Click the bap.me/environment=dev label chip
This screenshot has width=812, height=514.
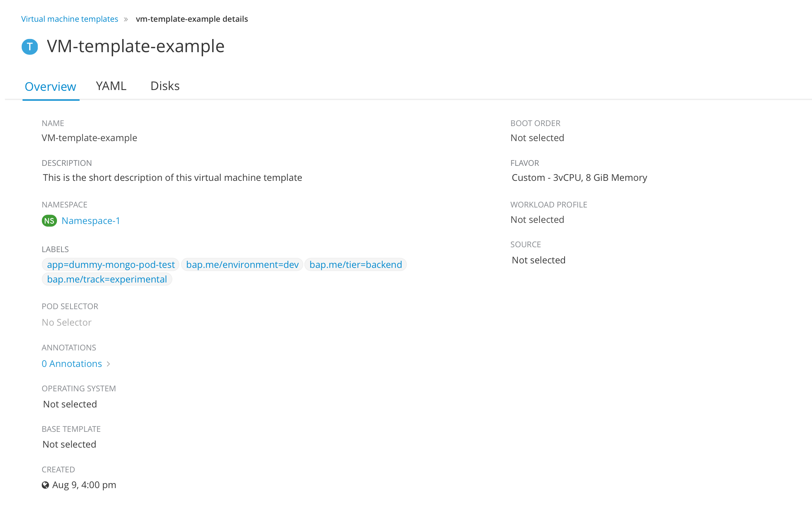pos(242,265)
